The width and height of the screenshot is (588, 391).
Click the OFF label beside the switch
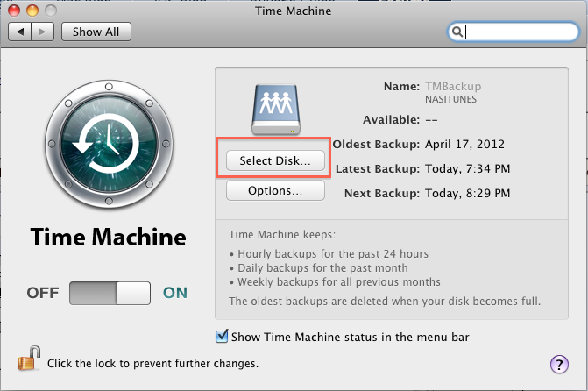43,292
